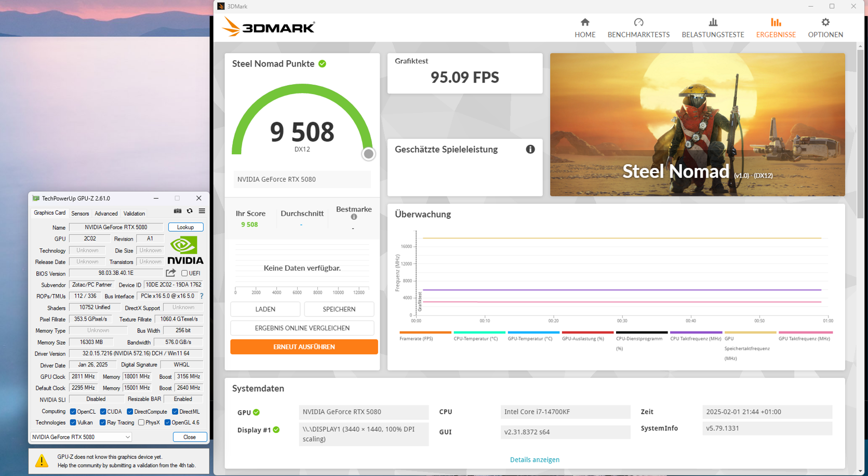868x476 pixels.
Task: Toggle the DirectML checkbox
Action: (175, 412)
